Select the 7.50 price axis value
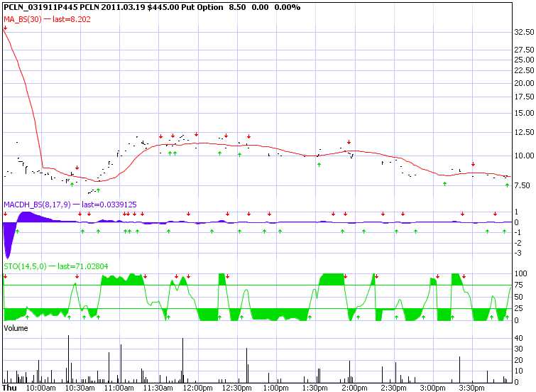 [x=524, y=186]
